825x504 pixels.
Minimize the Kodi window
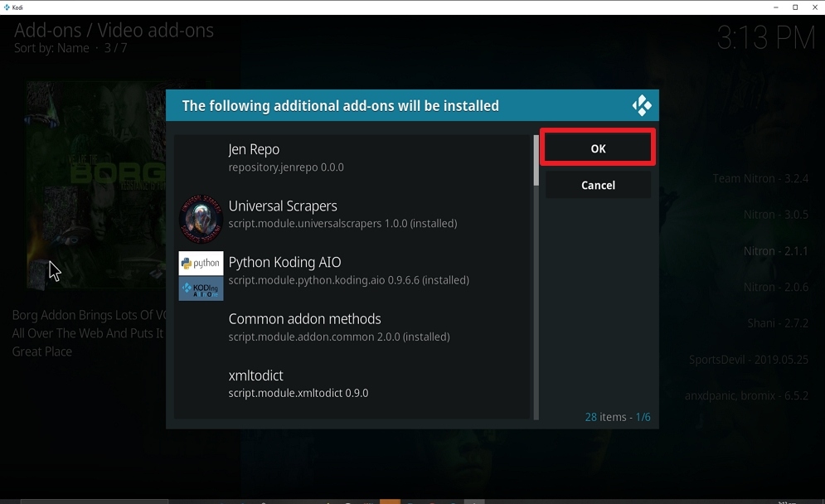[x=775, y=7]
